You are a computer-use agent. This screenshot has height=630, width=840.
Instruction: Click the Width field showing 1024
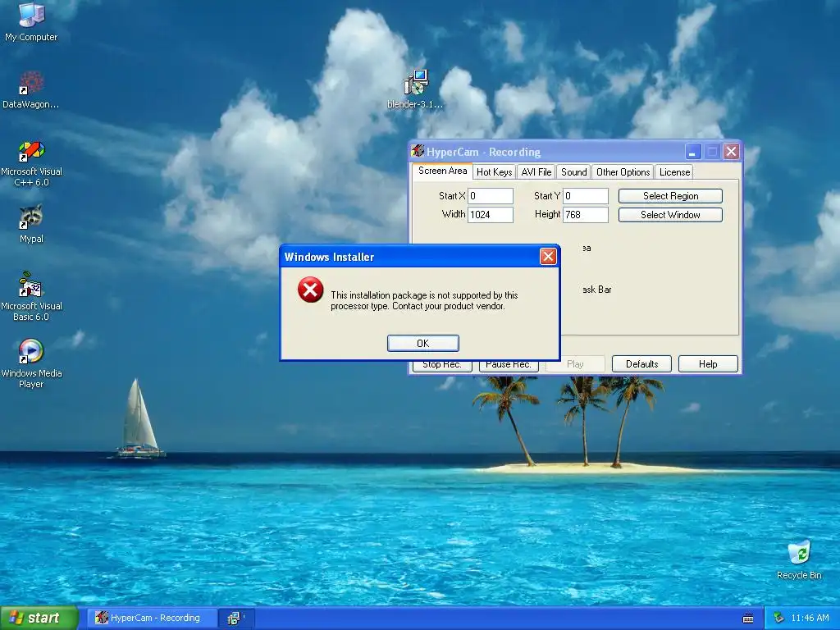click(491, 215)
